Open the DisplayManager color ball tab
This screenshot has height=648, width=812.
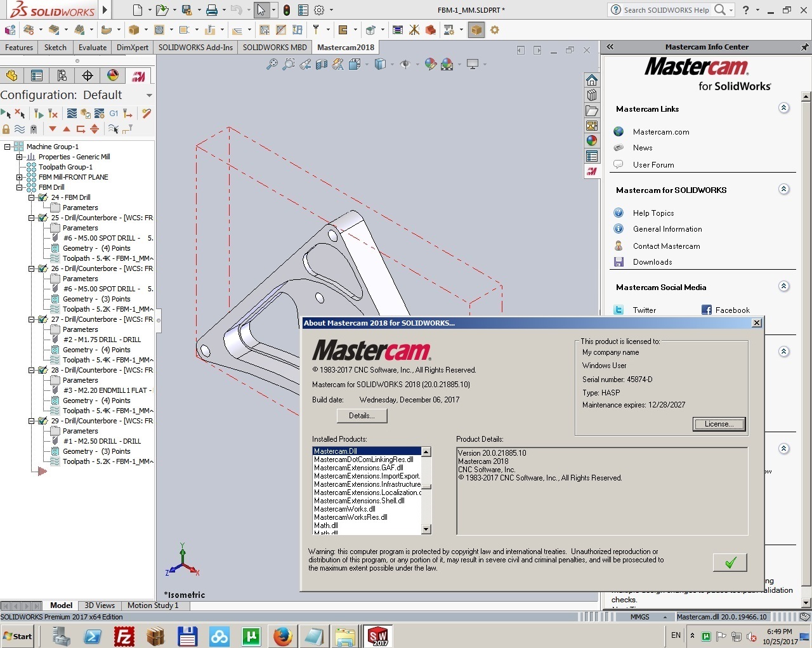point(113,76)
